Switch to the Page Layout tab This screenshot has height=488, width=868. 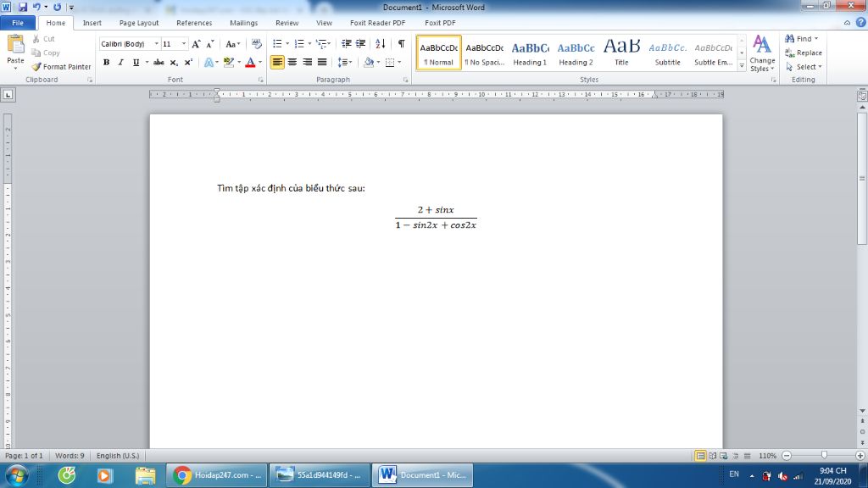138,23
